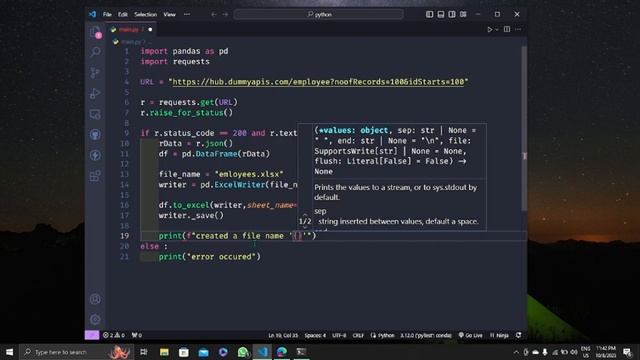Open the View menu
Screen dimensions: 640x360
[x=169, y=14]
